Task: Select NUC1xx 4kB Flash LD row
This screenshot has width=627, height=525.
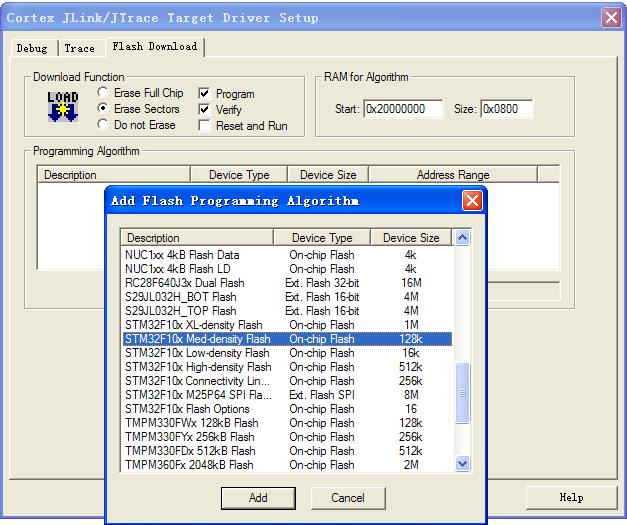Action: pos(288,269)
